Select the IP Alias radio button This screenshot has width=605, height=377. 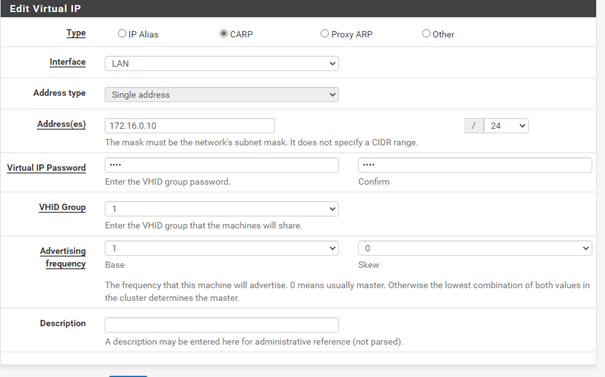[x=122, y=34]
